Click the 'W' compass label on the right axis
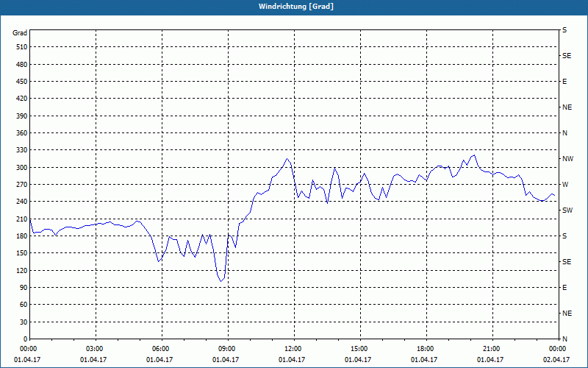588x368 pixels. click(x=564, y=185)
